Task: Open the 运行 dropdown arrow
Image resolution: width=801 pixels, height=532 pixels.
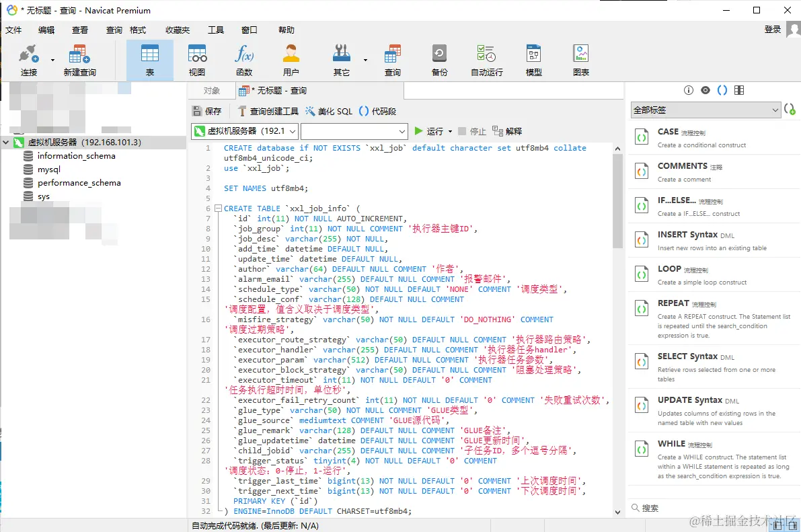Action: tap(450, 131)
